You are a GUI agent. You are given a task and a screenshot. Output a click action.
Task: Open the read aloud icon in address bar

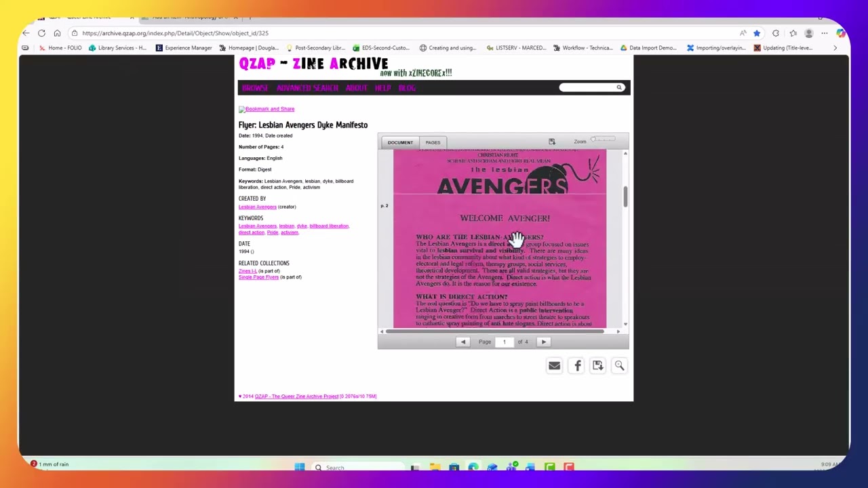tap(743, 33)
